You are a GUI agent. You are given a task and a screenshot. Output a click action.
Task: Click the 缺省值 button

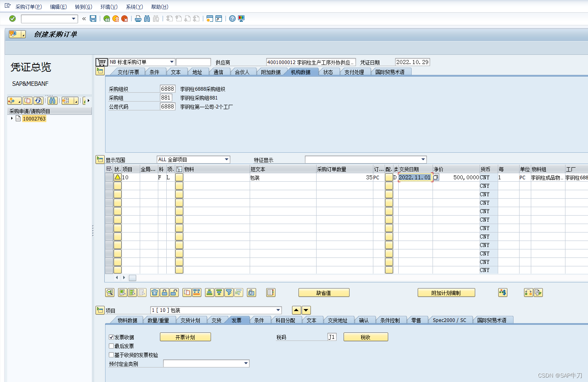324,293
